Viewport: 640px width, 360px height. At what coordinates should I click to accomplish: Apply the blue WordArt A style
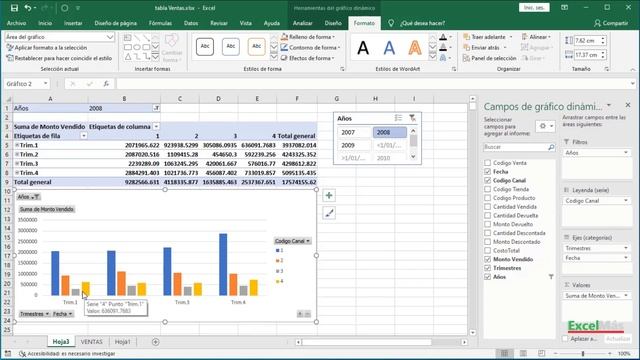pos(389,48)
